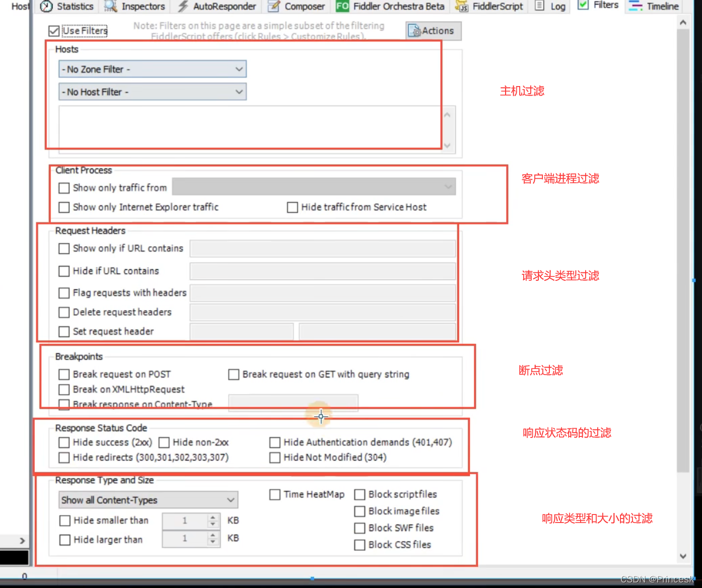Switch to the Timeline tab
This screenshot has height=588, width=702.
coord(654,6)
